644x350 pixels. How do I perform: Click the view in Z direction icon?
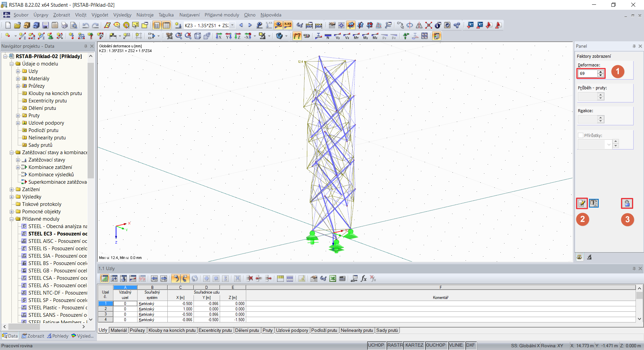(x=238, y=36)
